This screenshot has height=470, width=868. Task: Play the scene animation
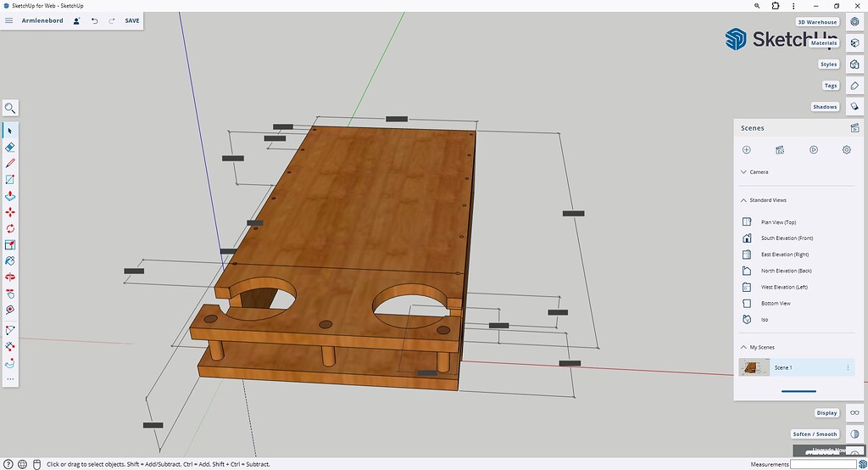[x=813, y=149]
